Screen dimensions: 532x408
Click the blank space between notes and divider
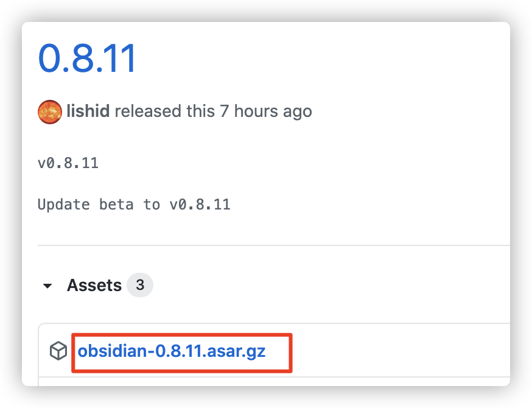tap(273, 228)
